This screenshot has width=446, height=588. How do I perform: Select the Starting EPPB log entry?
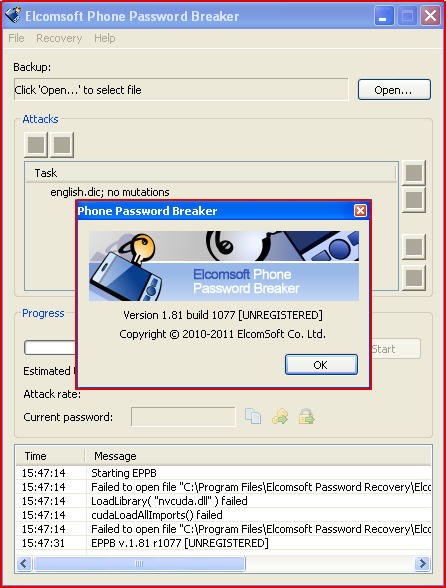click(224, 473)
